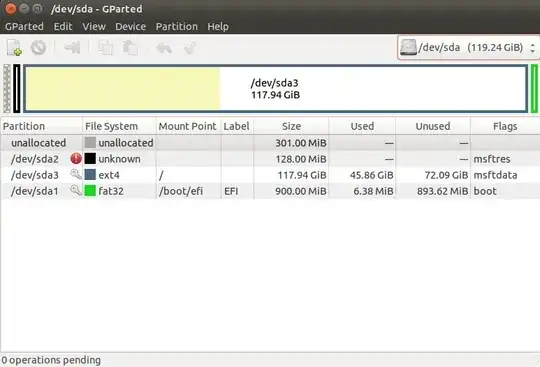Click the fat32 file system text
Viewport: 540px width, 367px height.
111,191
